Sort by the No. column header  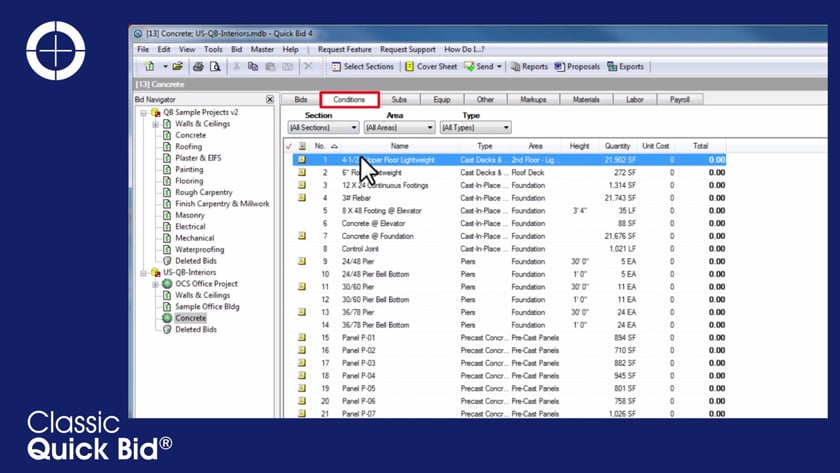(x=326, y=146)
